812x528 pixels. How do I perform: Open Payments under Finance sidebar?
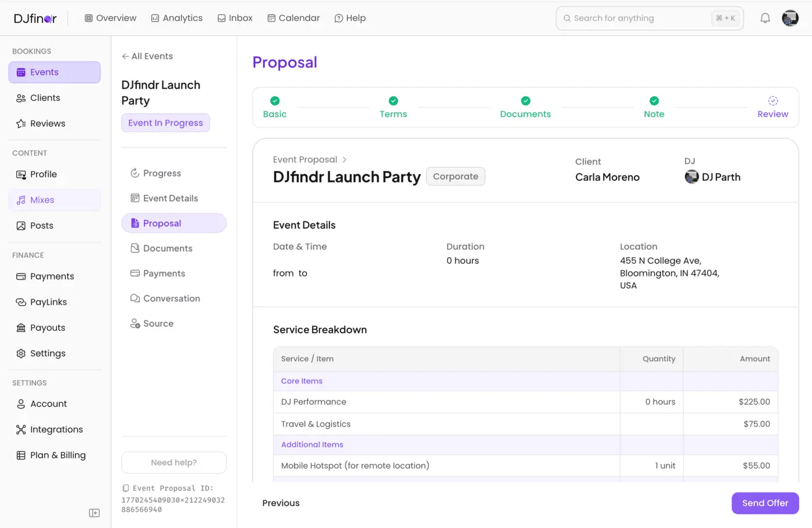(55, 276)
